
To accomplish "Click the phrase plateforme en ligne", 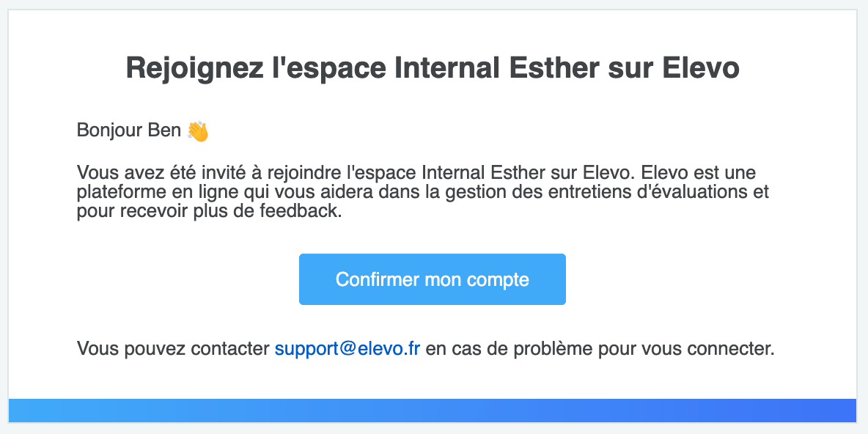I will coord(154,192).
